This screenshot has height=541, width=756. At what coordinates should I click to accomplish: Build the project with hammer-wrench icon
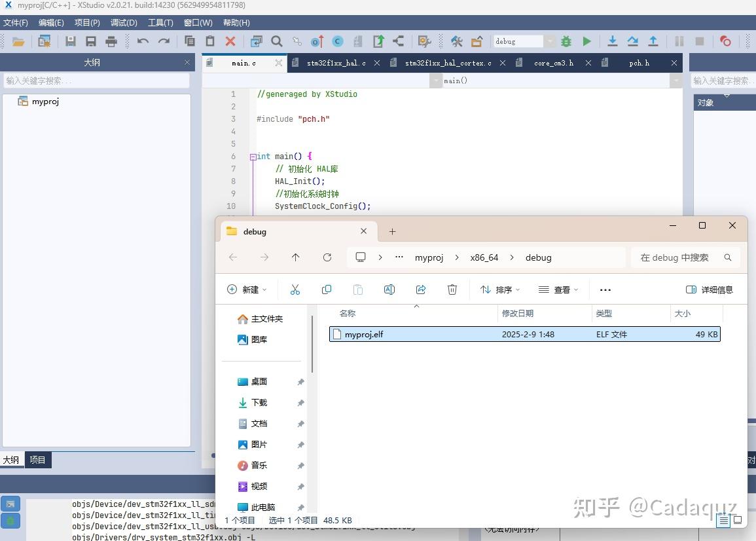457,41
